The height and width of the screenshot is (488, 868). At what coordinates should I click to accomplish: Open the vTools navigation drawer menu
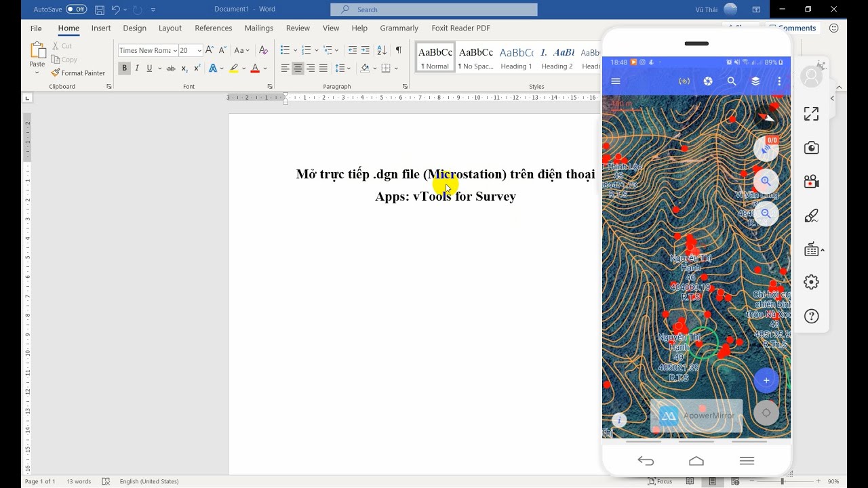click(x=615, y=81)
